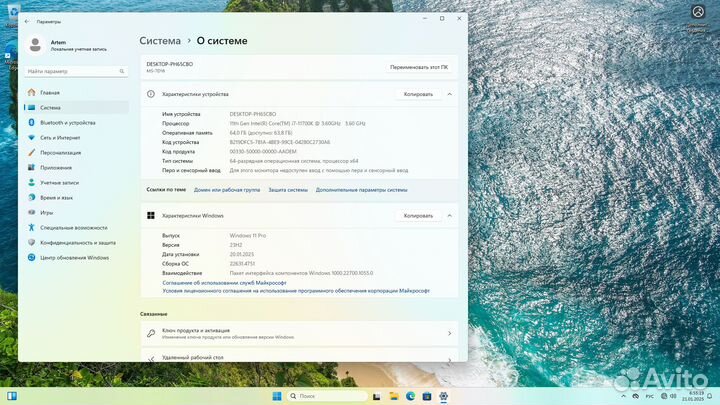Open 'Ключ продукта и активация' row
Screen dimensions: 720x405
pyautogui.click(x=299, y=333)
